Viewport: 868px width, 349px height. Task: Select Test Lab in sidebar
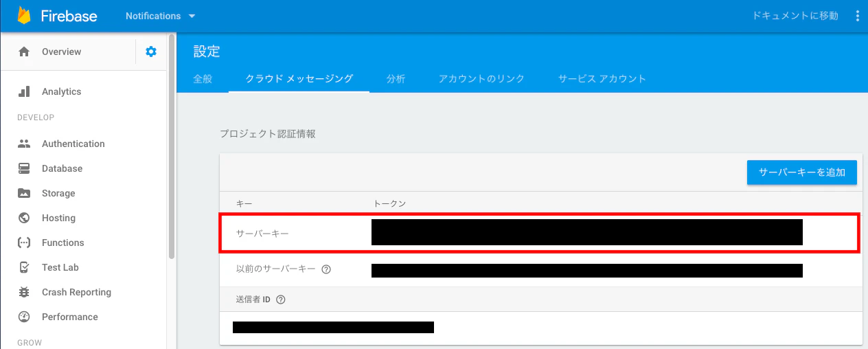[60, 267]
